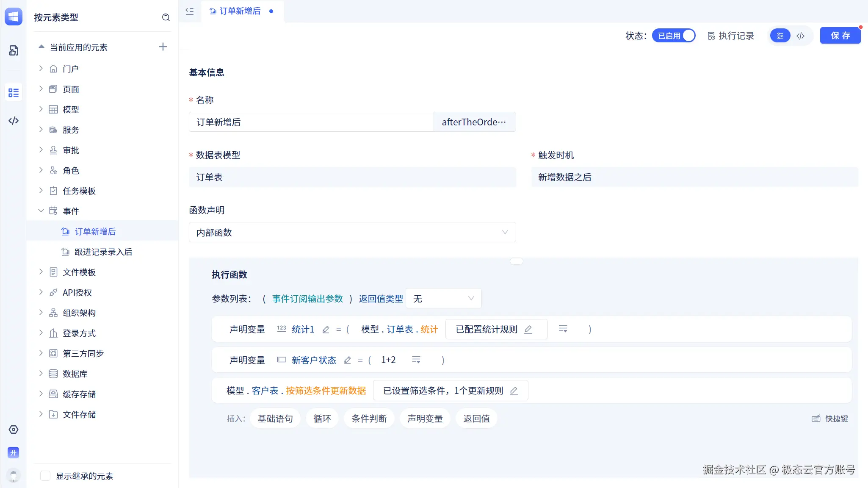Switch to source code view toggle icon

[x=800, y=36]
